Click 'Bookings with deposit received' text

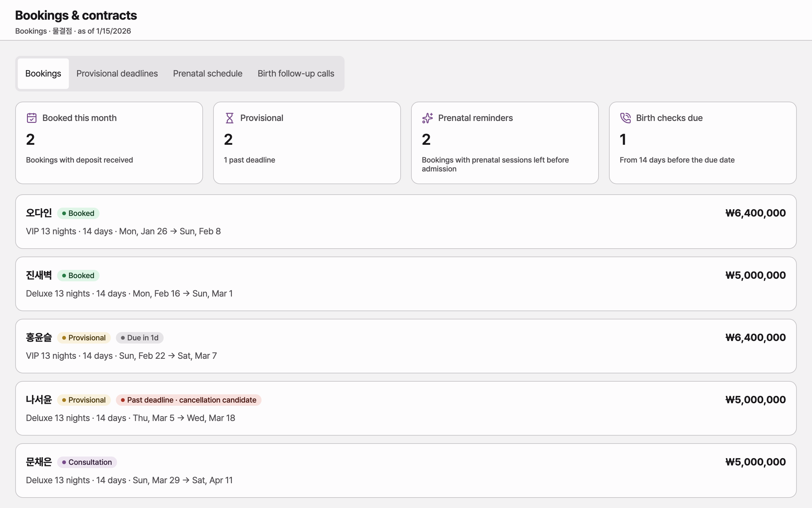(x=80, y=160)
